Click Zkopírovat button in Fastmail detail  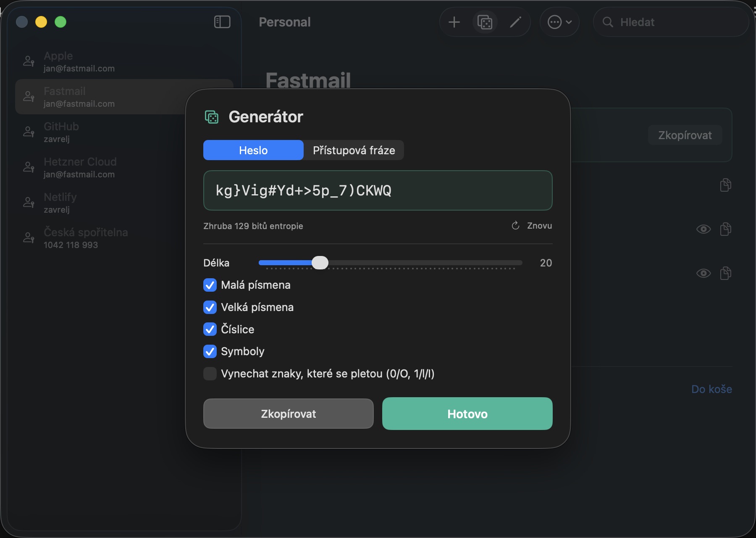[685, 135]
